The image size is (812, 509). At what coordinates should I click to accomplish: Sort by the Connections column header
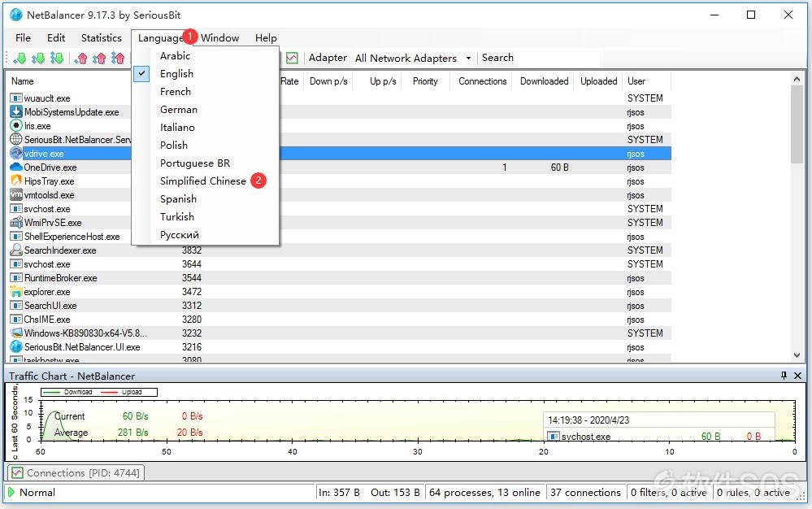coord(482,81)
